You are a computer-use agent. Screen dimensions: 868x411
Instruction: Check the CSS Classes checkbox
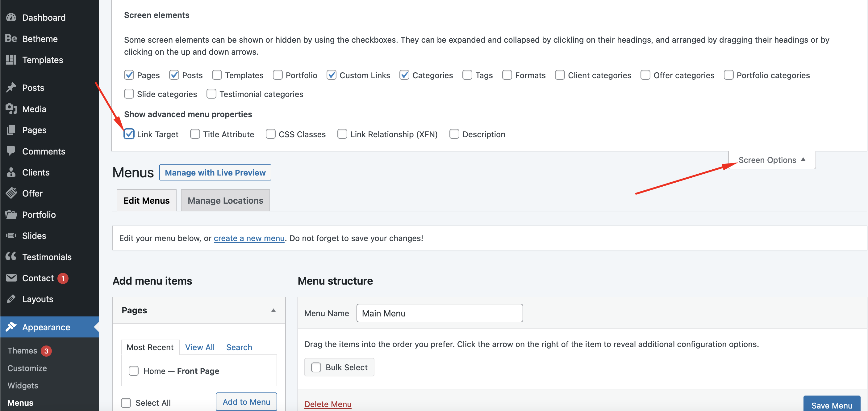pos(271,134)
